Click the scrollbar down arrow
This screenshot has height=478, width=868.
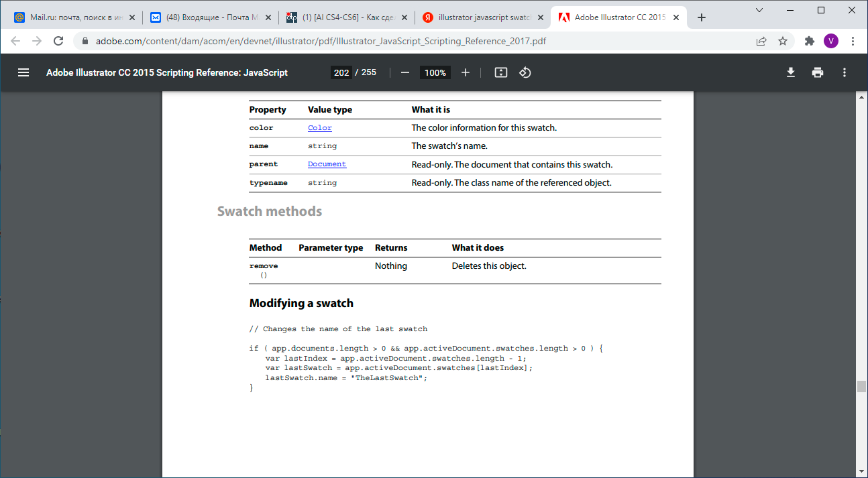(862, 473)
